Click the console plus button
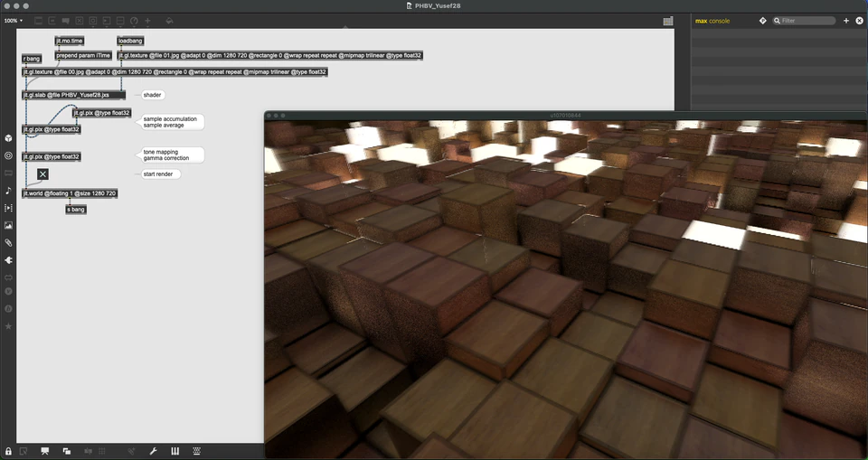 coord(846,21)
